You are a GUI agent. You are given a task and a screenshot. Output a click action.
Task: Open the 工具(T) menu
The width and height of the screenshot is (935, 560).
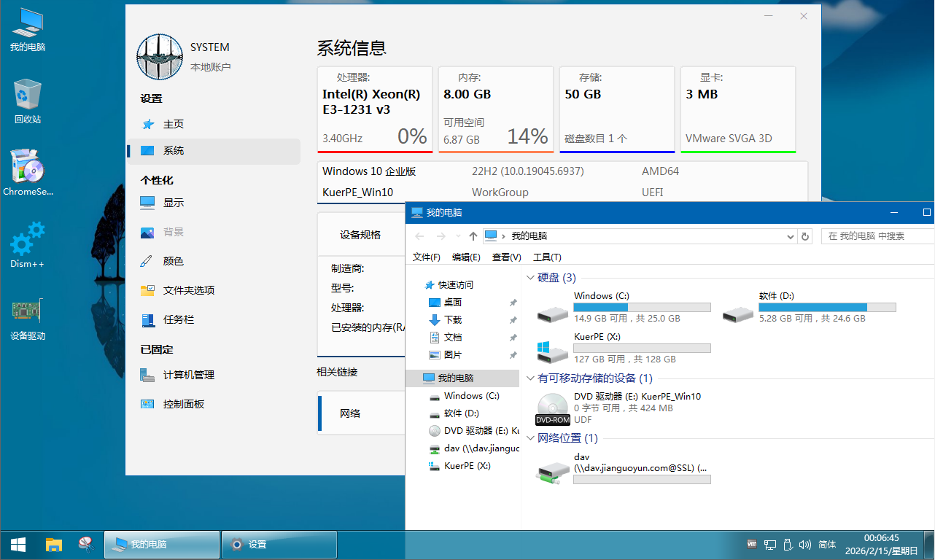click(547, 257)
